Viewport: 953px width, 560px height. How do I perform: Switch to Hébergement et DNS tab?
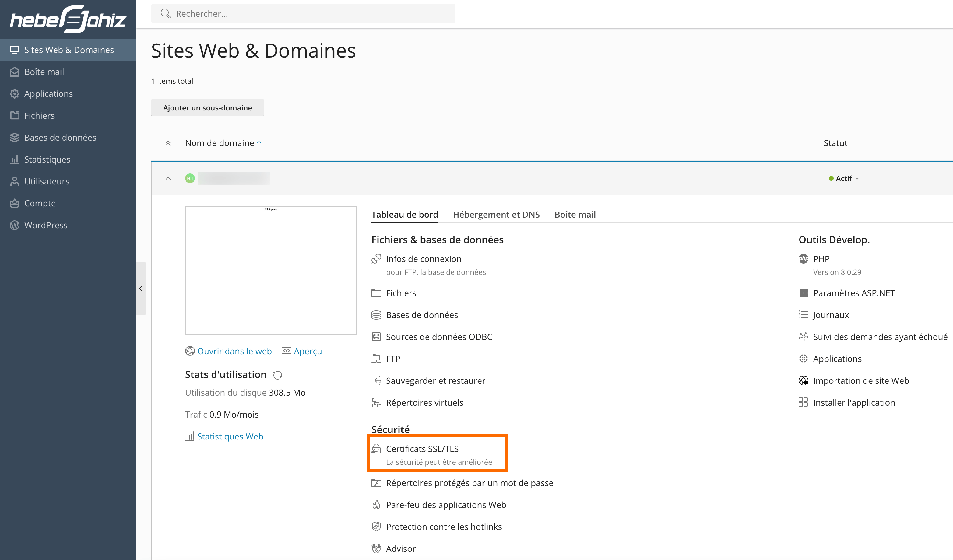coord(496,215)
